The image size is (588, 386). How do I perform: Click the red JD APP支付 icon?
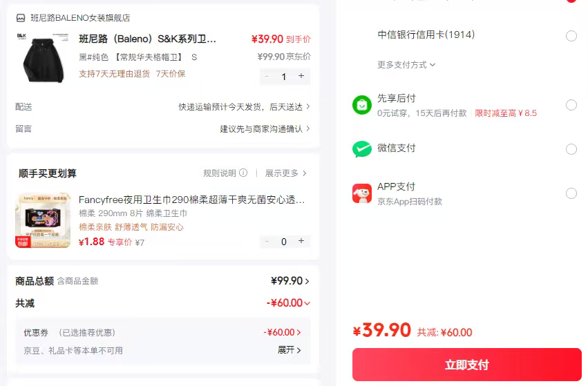(x=362, y=193)
